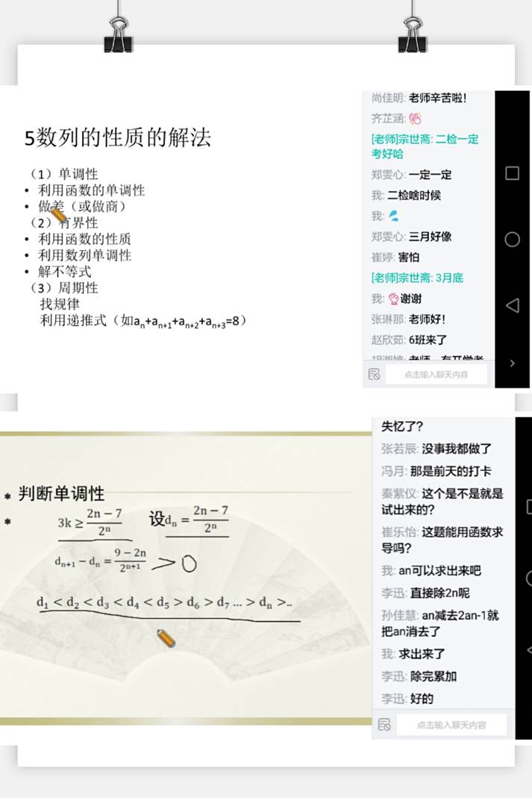The image size is (532, 798).
Task: Click the icon beside the lower chat input
Action: click(384, 724)
